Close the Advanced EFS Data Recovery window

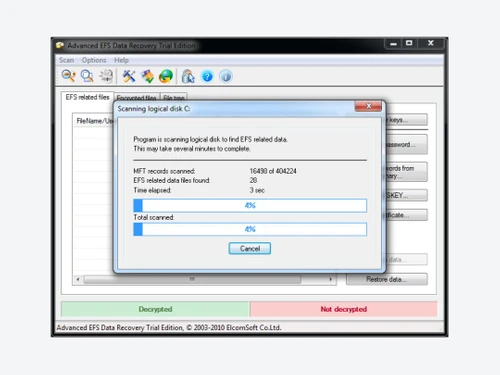point(431,43)
